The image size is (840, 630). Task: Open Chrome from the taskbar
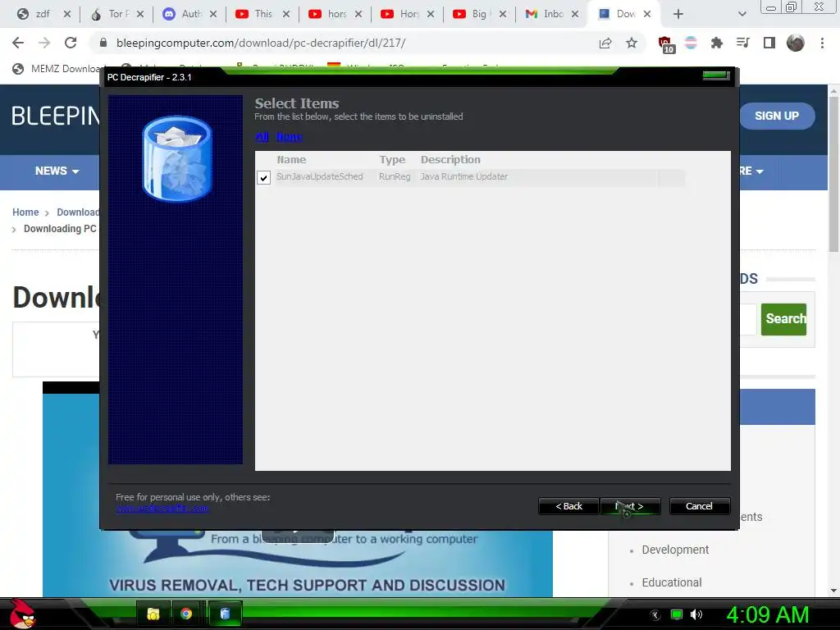pos(186,614)
